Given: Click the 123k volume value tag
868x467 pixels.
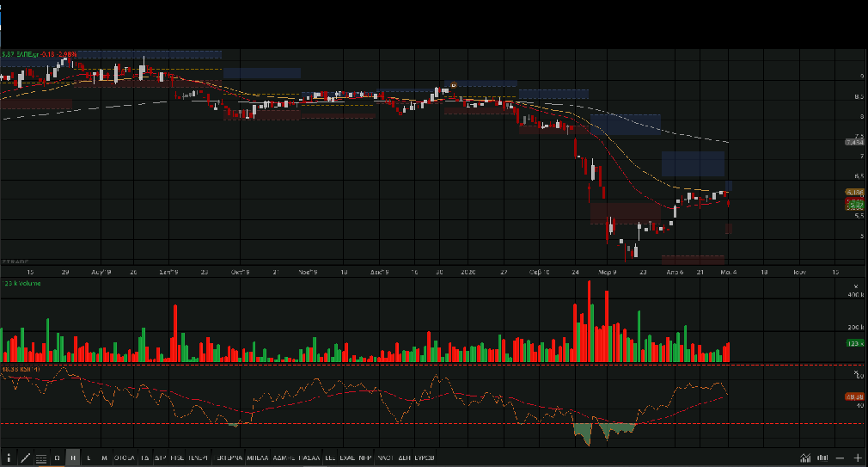Looking at the screenshot, I should tap(853, 343).
